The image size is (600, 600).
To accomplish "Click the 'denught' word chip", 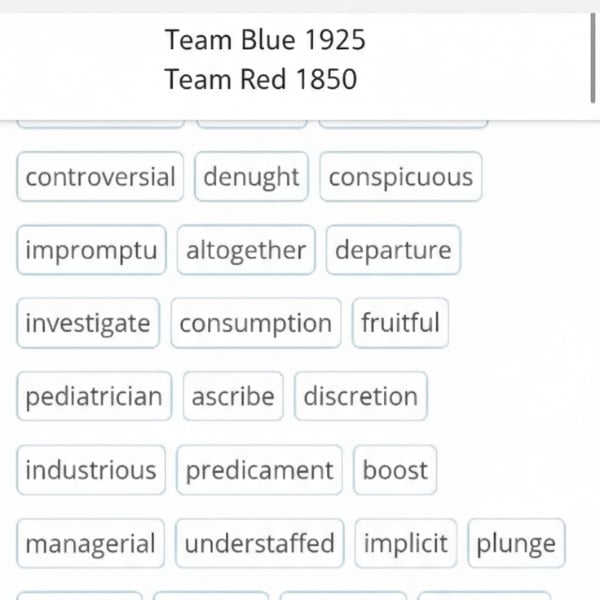I will point(252,177).
